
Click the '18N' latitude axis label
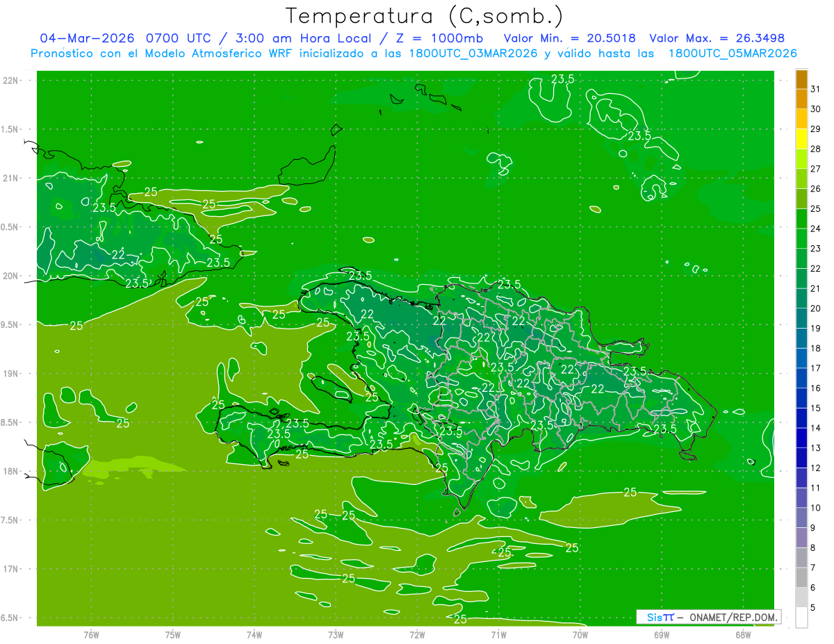10,471
